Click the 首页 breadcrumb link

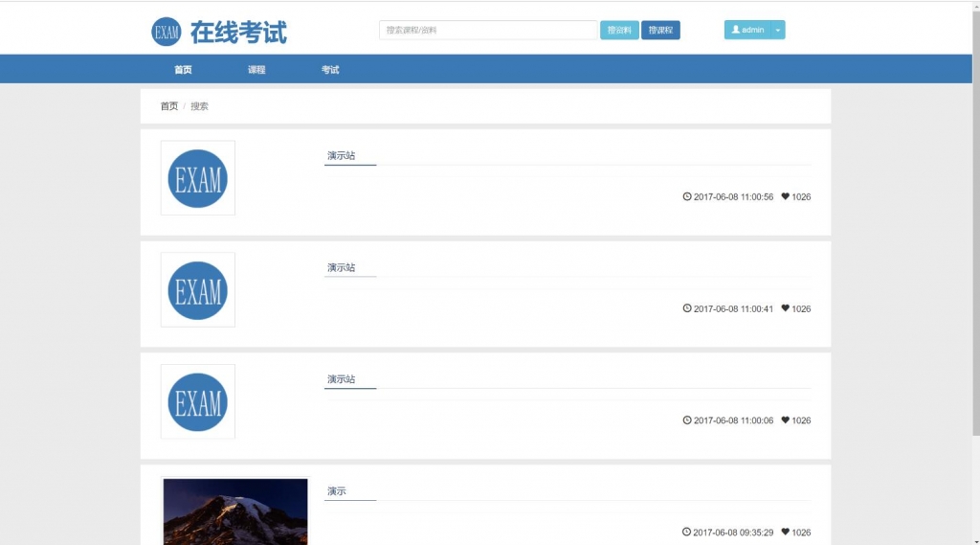point(168,106)
